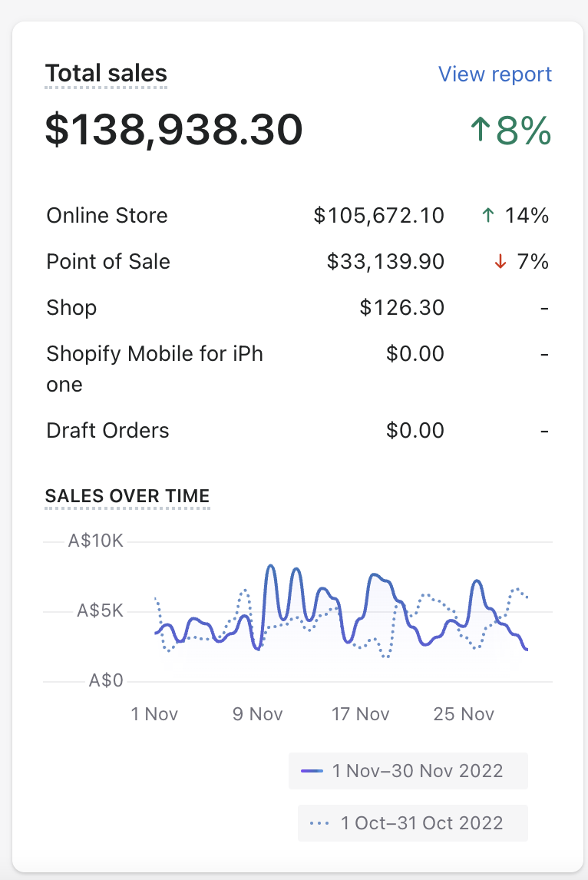Screen dimensions: 588x880
Task: Click the Shop channel amount $126.30
Action: click(x=401, y=308)
